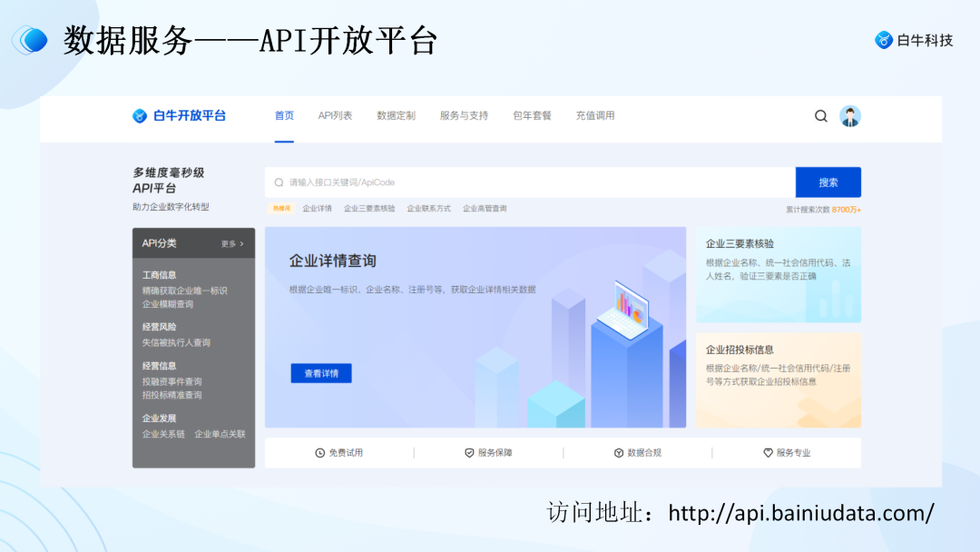
Task: Click the clock icon beside 免费试用
Action: (x=319, y=452)
